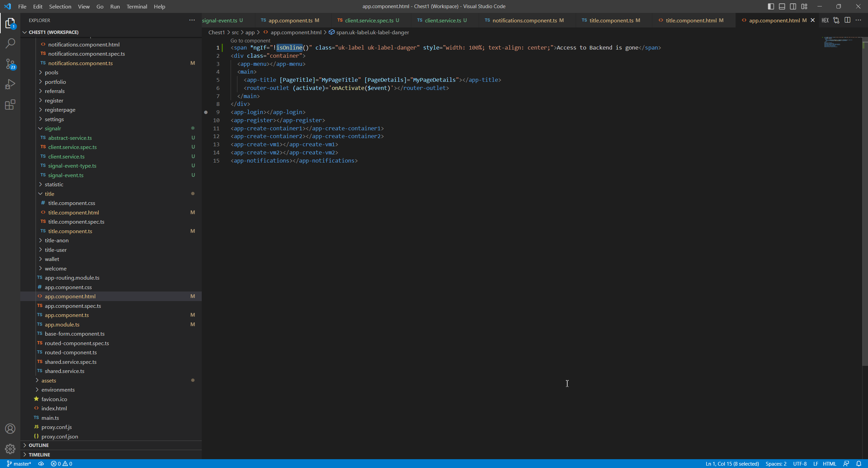Click the notifications bell in status bar
The image size is (868, 468).
[859, 464]
